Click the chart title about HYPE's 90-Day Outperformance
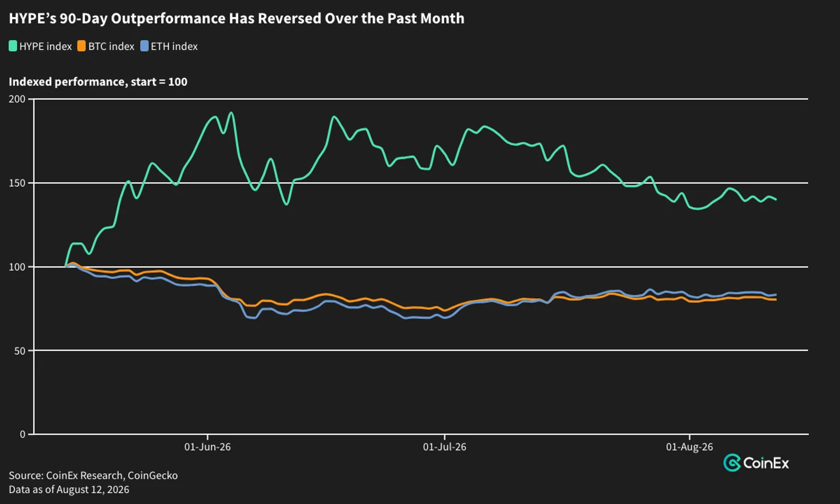 coord(237,18)
